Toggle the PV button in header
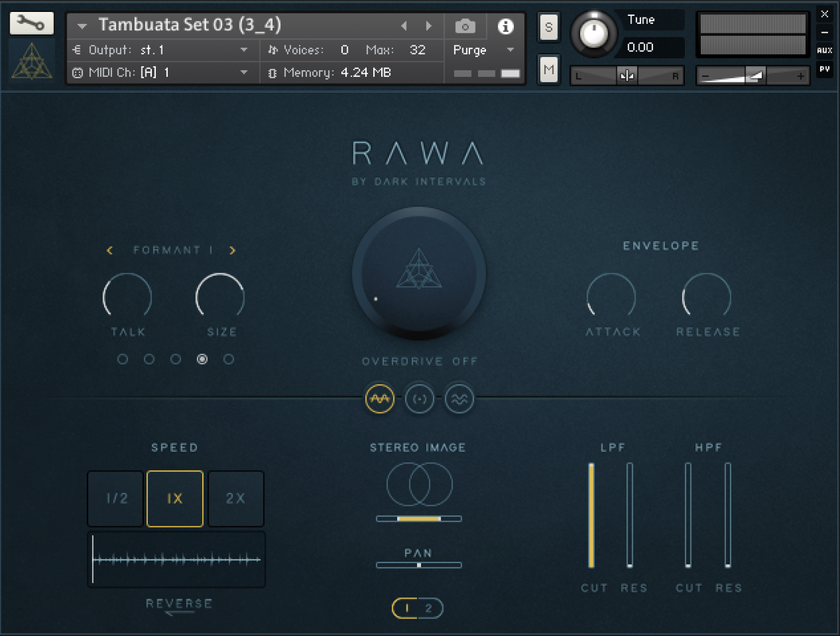Screen dimensions: 840x636 pyautogui.click(x=824, y=69)
